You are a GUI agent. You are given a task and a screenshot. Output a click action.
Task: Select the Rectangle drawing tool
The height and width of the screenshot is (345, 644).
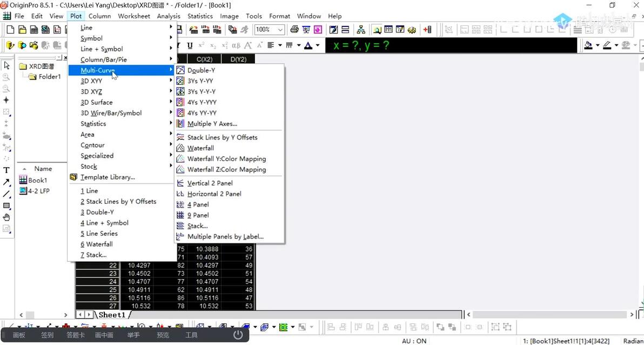6,205
